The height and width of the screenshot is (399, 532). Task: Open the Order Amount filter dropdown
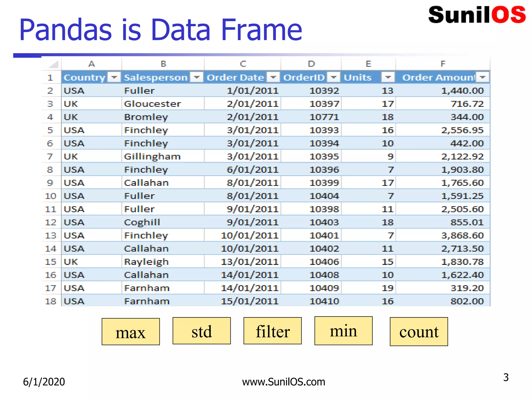click(483, 77)
